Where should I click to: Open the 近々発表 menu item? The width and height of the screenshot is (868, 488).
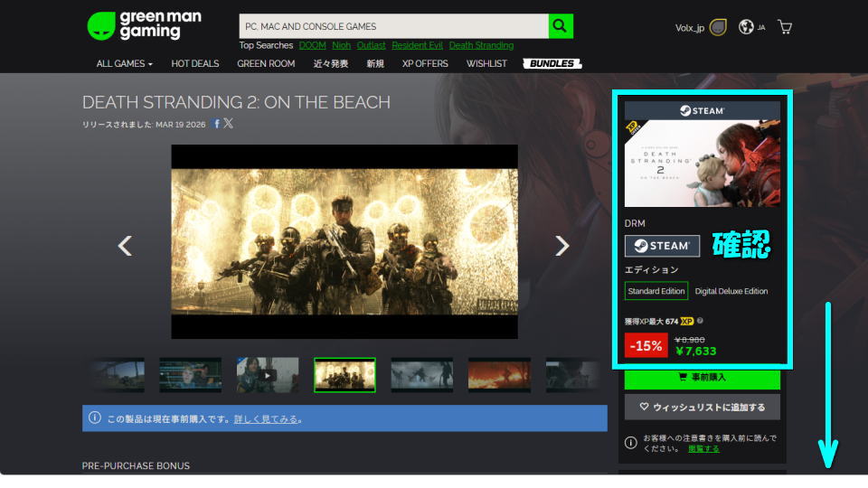331,63
